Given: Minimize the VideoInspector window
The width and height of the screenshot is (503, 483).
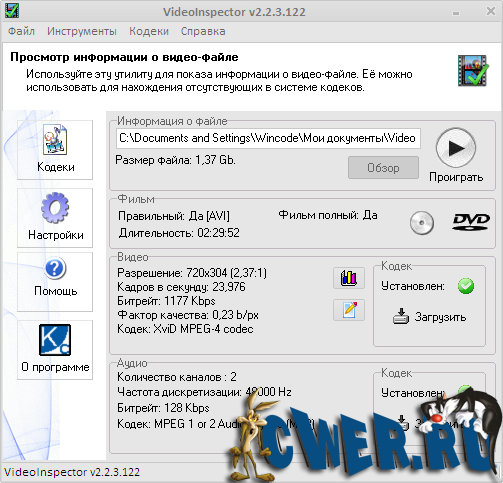Looking at the screenshot, I should [456, 13].
